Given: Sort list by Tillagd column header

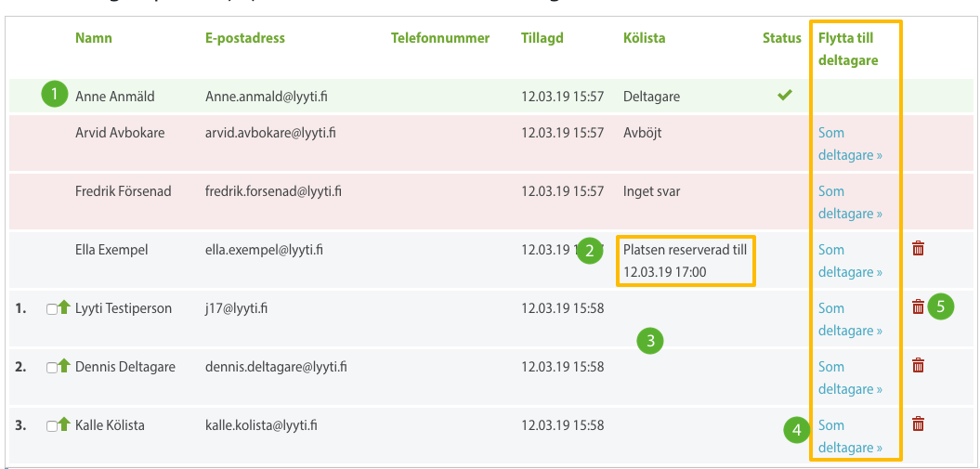Looking at the screenshot, I should click(x=542, y=38).
